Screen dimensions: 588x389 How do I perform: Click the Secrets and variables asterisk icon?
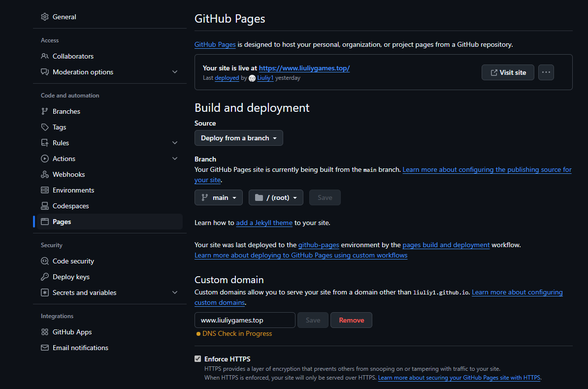pos(45,292)
